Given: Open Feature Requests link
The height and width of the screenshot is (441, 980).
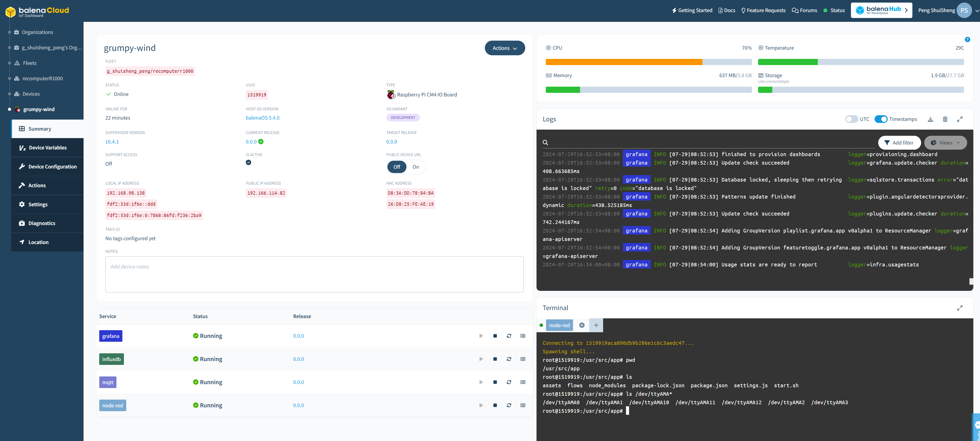Looking at the screenshot, I should pos(763,11).
